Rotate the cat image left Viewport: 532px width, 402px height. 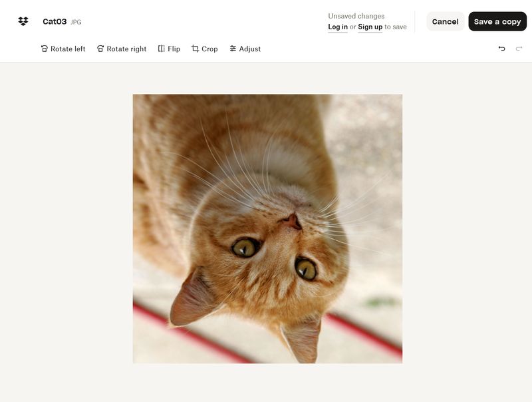click(x=63, y=49)
